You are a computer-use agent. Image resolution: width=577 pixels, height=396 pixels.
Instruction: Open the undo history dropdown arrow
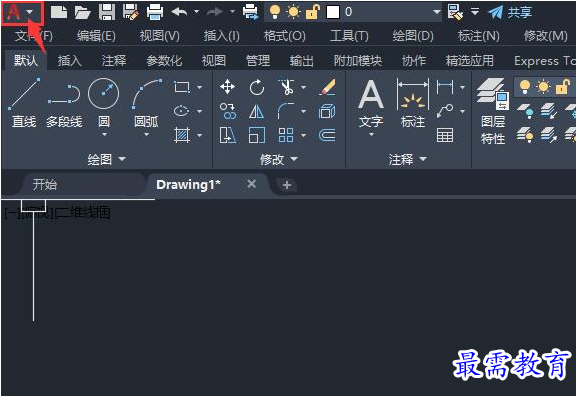197,12
